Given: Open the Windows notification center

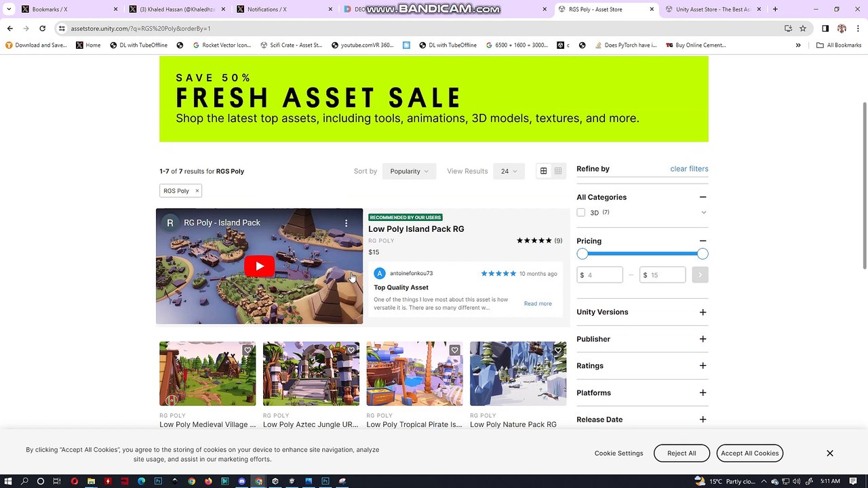Looking at the screenshot, I should (854, 481).
